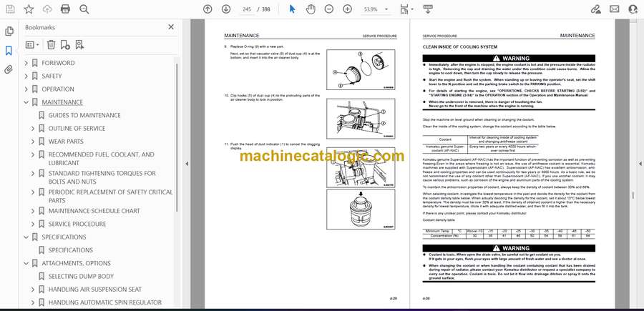This screenshot has height=311, width=644.
Task: Jump to SERVICE PROCEDURE bookmark
Action: (77, 224)
